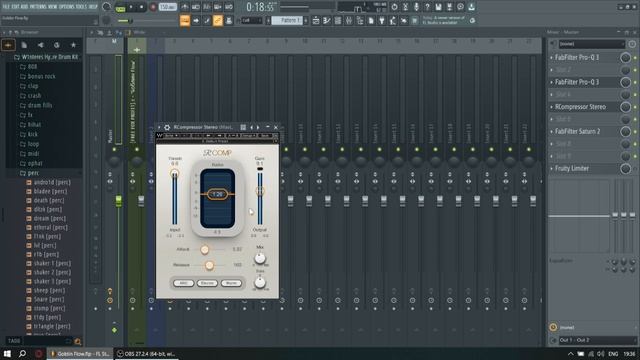Open the ADD menu
This screenshot has height=360, width=640.
(25, 7)
